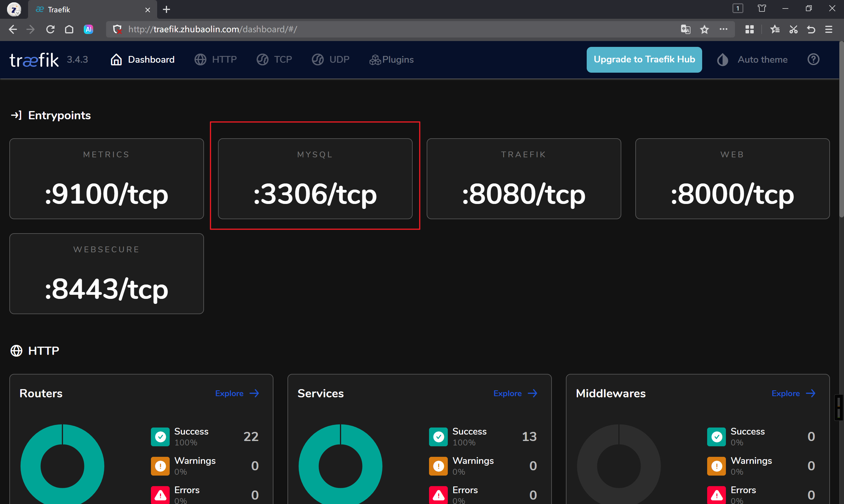Open the UDP navigation tab
844x504 pixels.
(x=331, y=60)
